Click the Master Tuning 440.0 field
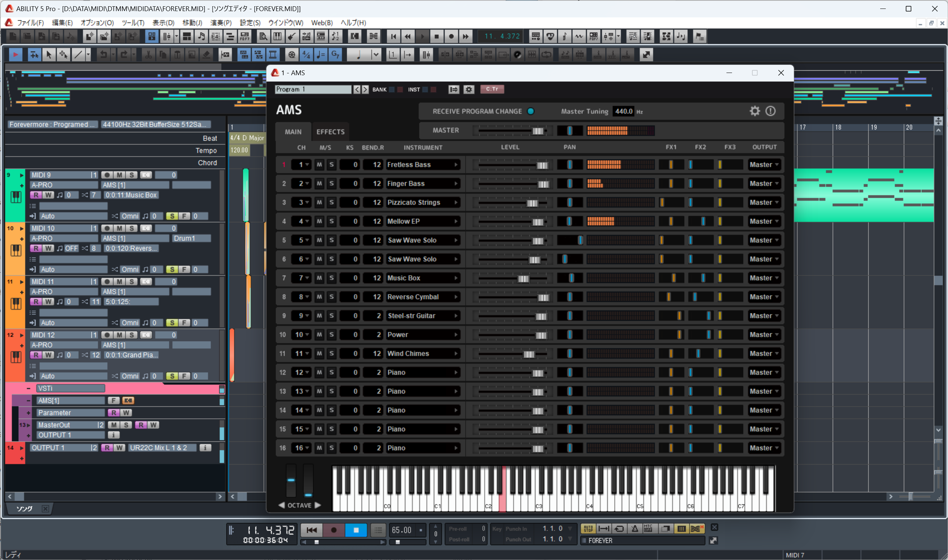Viewport: 948px width, 560px height. pyautogui.click(x=623, y=111)
